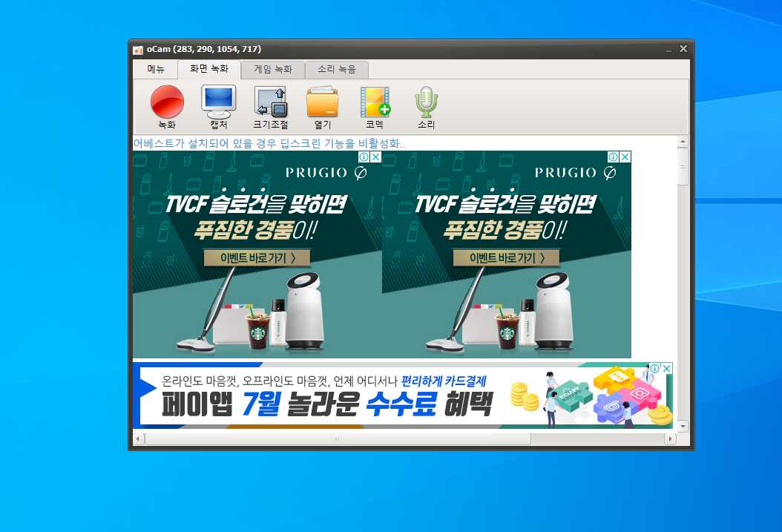Open ad info icon on 페이앱 banner
This screenshot has height=532, width=782.
(x=655, y=369)
